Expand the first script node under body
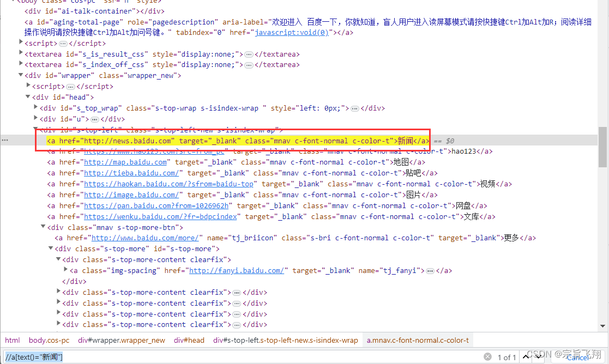609x364 pixels. [21, 43]
